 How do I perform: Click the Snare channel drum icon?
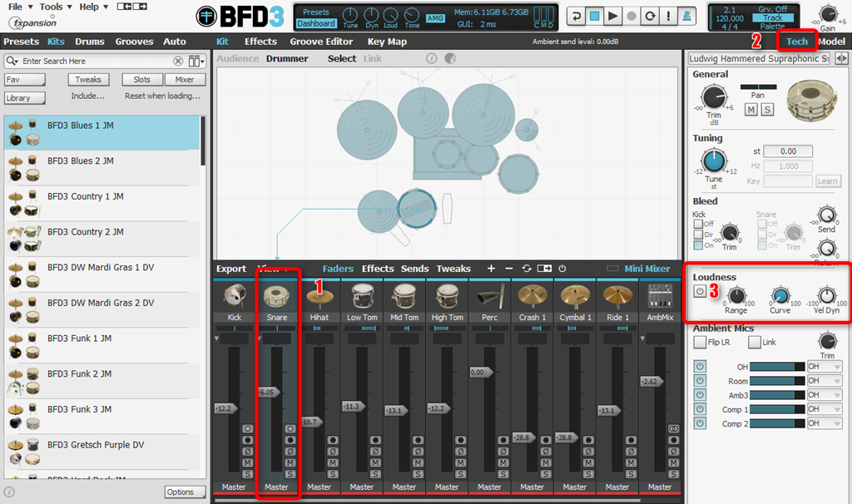tap(277, 296)
